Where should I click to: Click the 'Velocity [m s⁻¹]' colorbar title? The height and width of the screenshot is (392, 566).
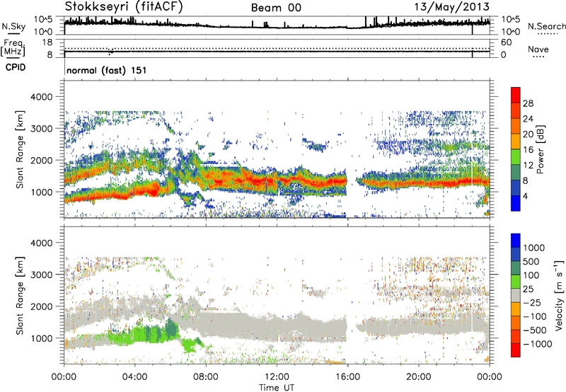(x=558, y=296)
